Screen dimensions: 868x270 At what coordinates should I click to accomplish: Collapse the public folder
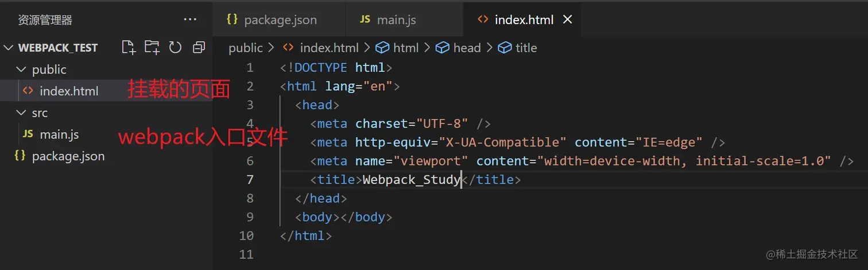click(x=22, y=70)
